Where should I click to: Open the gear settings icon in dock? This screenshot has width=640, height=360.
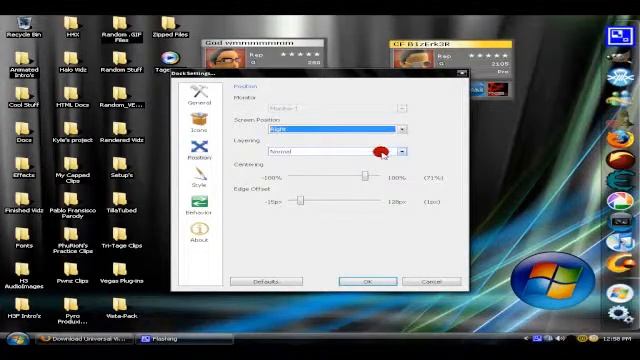(x=620, y=314)
